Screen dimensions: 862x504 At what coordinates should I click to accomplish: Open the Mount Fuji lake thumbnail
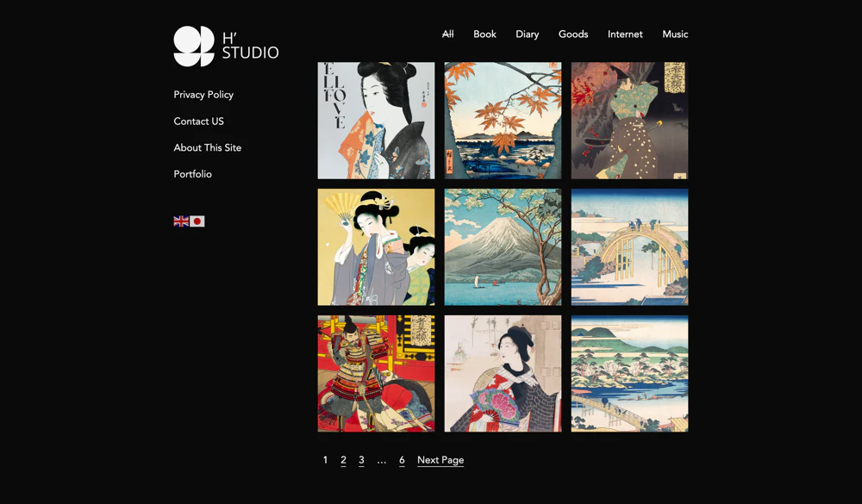tap(503, 246)
